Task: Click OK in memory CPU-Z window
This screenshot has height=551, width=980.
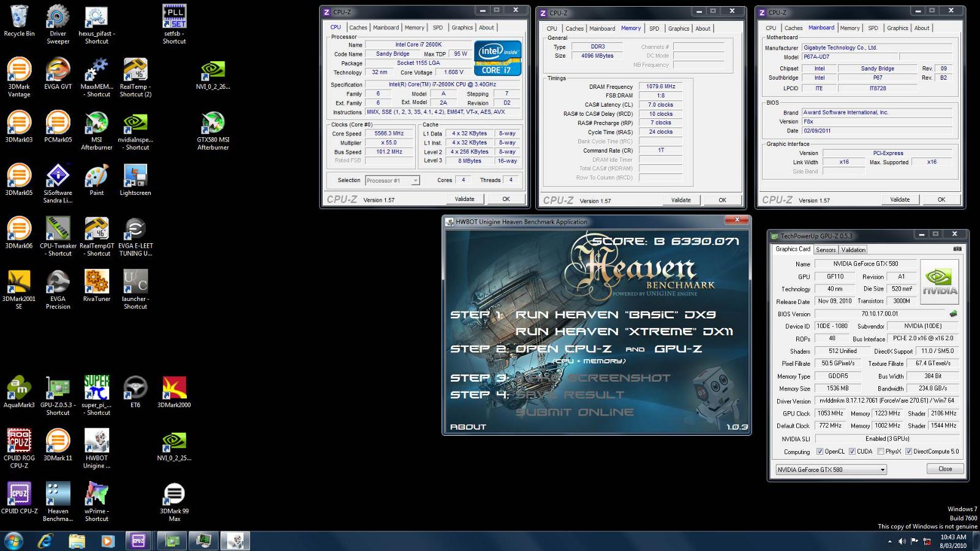Action: [x=722, y=200]
